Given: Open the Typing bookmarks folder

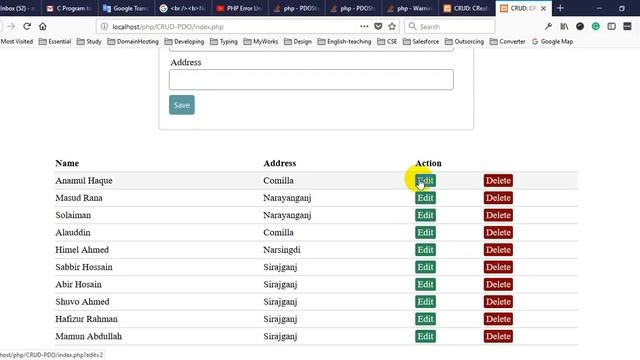Looking at the screenshot, I should (224, 42).
